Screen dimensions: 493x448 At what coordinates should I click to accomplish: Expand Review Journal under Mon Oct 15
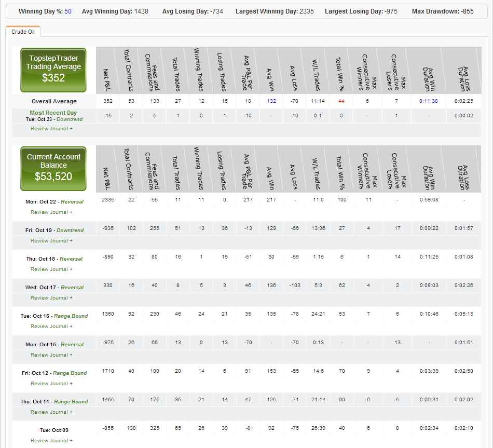(51, 355)
